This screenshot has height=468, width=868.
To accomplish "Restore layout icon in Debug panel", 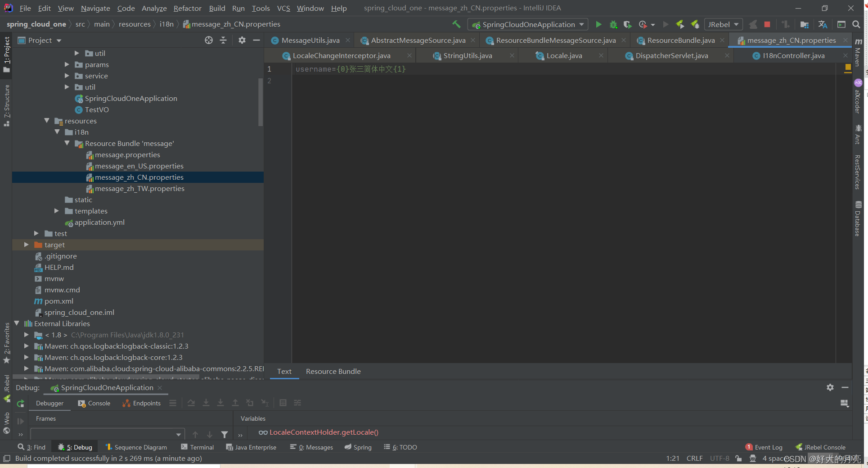I will [845, 403].
